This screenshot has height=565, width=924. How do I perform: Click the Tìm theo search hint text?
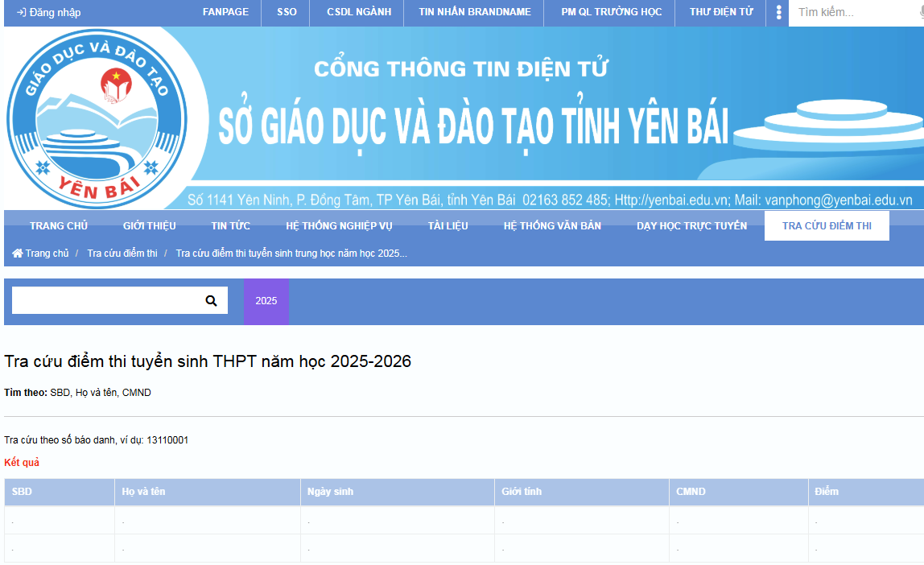78,393
